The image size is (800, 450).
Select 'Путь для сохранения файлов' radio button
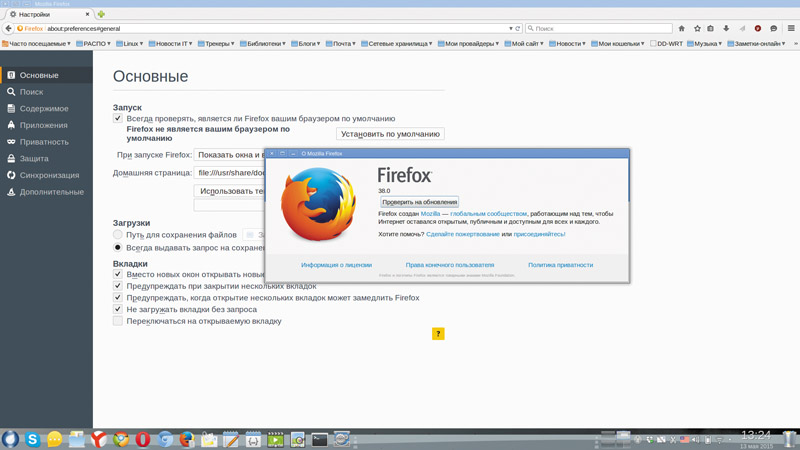point(117,235)
